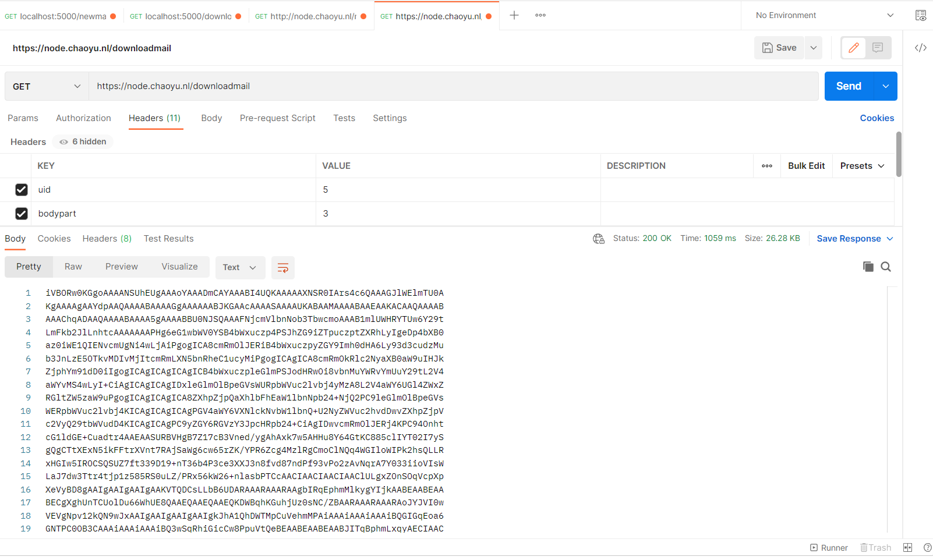Open the Text format dropdown
This screenshot has height=560, width=933.
(239, 268)
